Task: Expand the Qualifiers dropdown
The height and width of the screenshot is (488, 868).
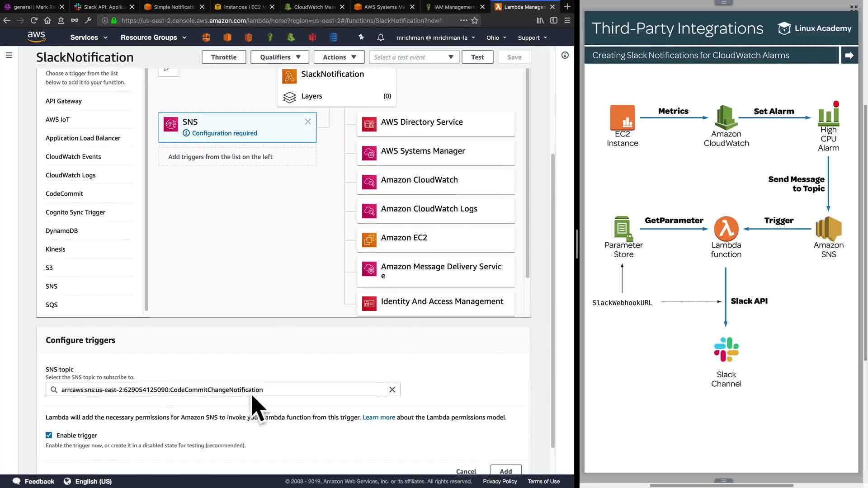Action: click(280, 57)
